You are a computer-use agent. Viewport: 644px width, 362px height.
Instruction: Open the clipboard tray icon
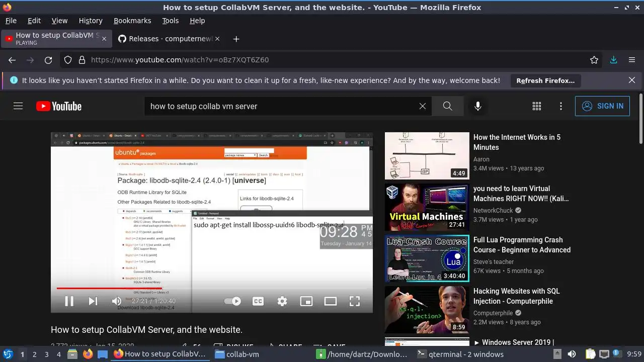point(591,354)
